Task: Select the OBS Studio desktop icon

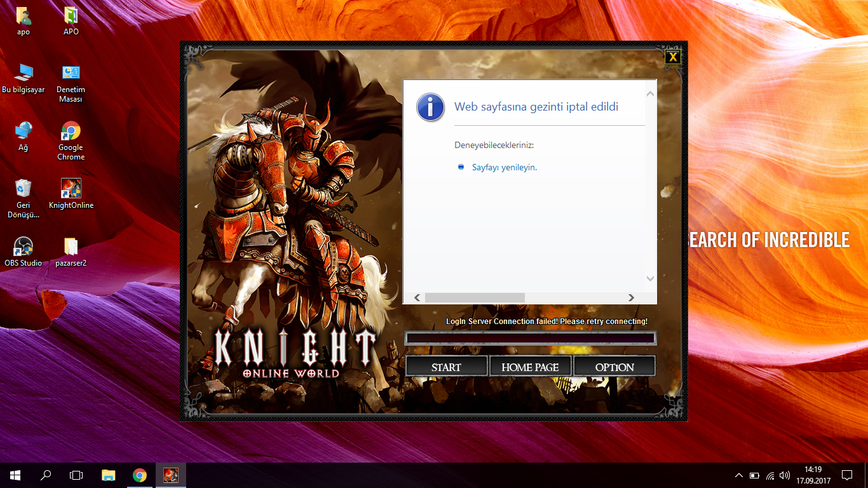Action: coord(23,251)
